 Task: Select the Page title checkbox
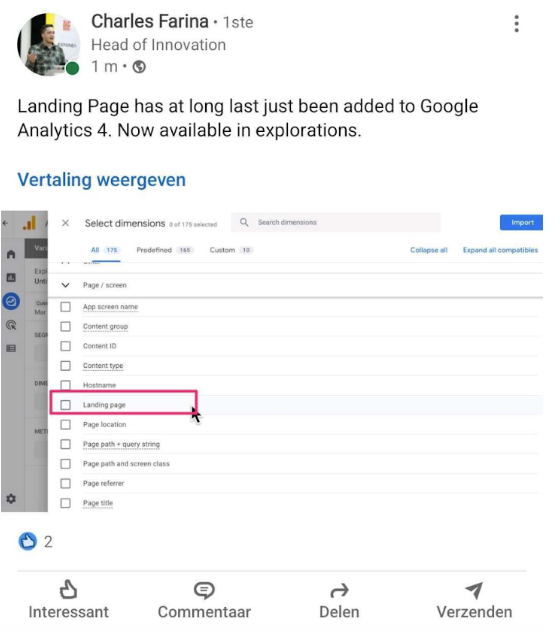(65, 503)
